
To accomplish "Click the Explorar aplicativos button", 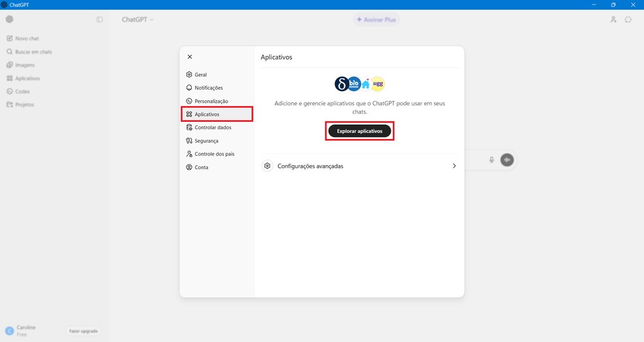I will [x=359, y=131].
